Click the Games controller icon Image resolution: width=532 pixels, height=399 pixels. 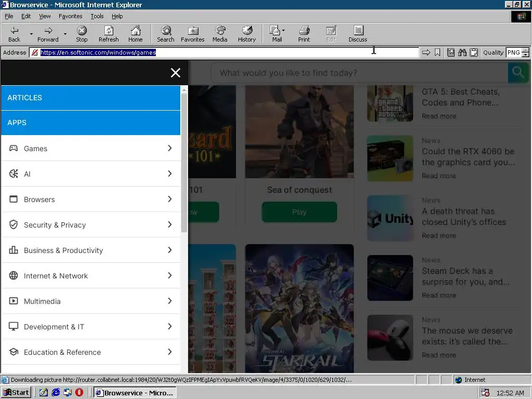coord(14,148)
